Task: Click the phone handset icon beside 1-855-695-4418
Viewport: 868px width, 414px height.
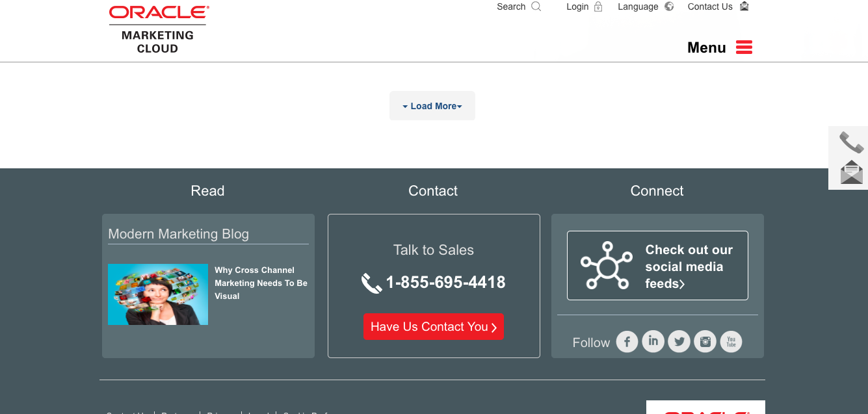Action: 371,283
